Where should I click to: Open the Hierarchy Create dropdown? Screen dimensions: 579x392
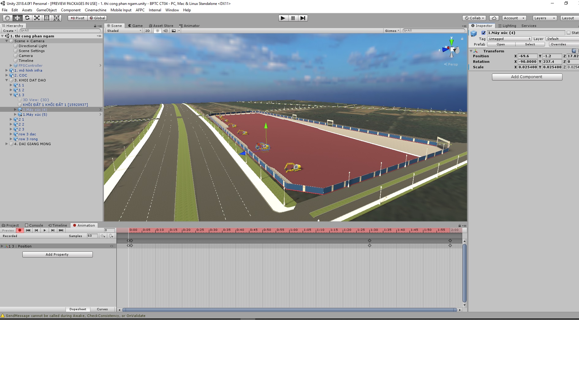[x=9, y=31]
